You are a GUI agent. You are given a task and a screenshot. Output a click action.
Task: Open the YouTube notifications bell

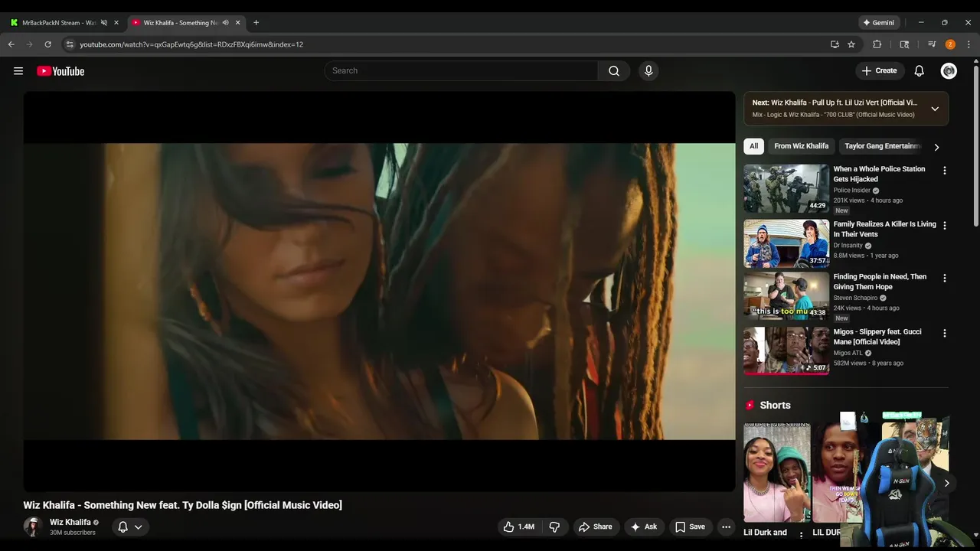click(919, 71)
